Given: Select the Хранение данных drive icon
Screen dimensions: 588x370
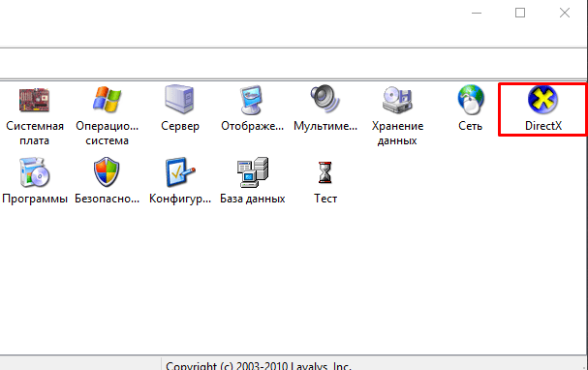Looking at the screenshot, I should pos(397,100).
